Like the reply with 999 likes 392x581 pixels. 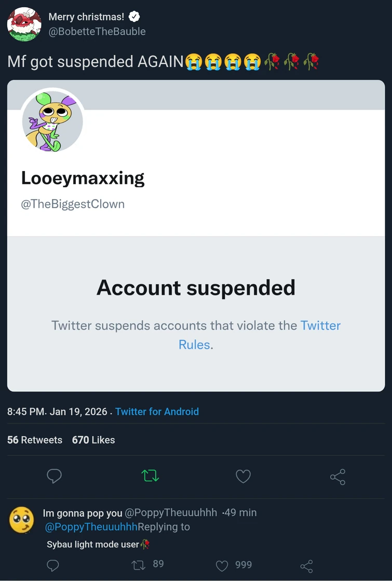coord(222,565)
